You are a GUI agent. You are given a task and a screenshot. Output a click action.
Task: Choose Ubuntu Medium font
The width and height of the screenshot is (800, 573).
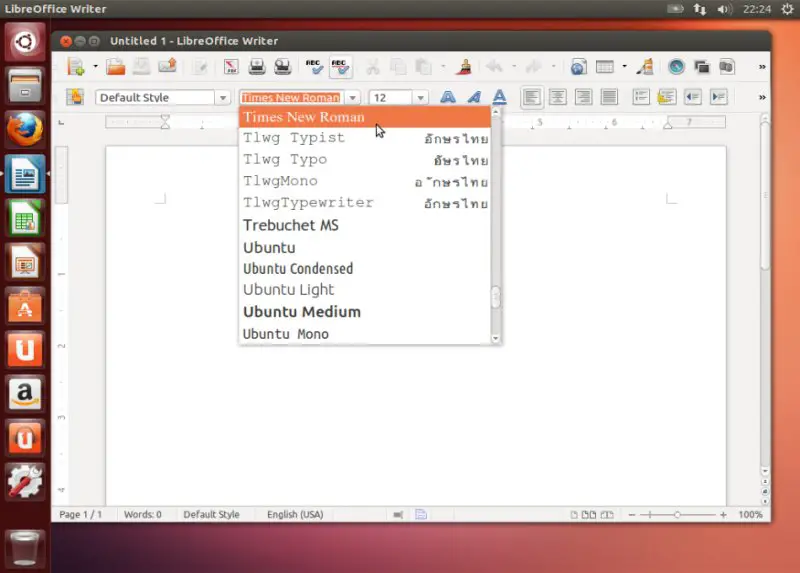(x=365, y=312)
